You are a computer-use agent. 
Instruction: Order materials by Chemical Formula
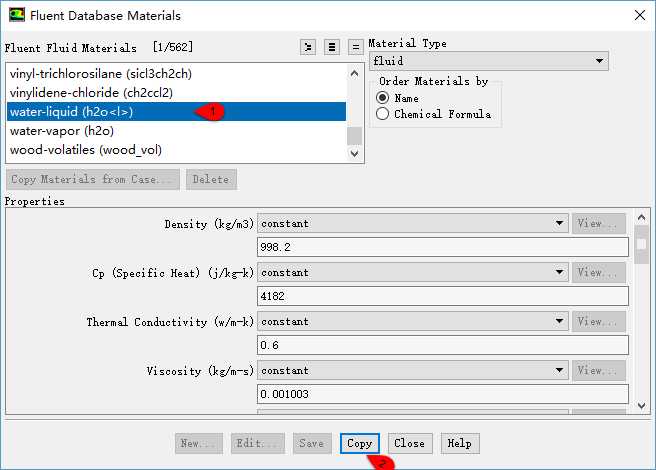click(x=382, y=114)
